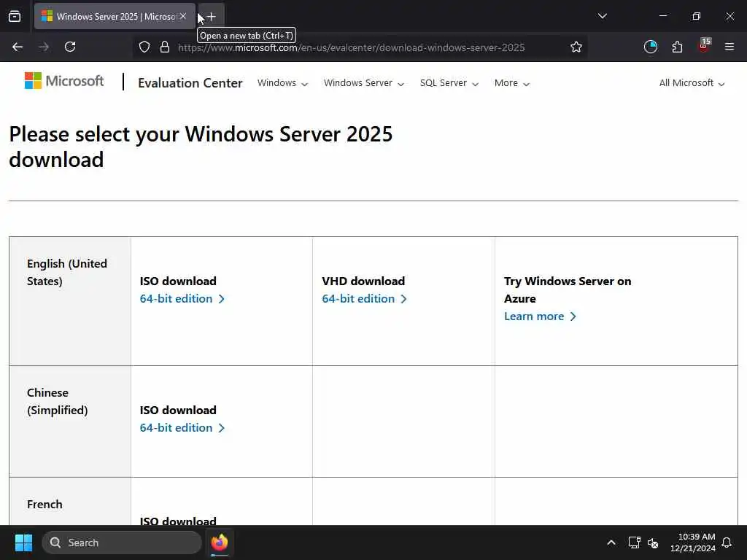Download Chinese Simplified ISO 64-bit edition
747x560 pixels.
pyautogui.click(x=182, y=427)
